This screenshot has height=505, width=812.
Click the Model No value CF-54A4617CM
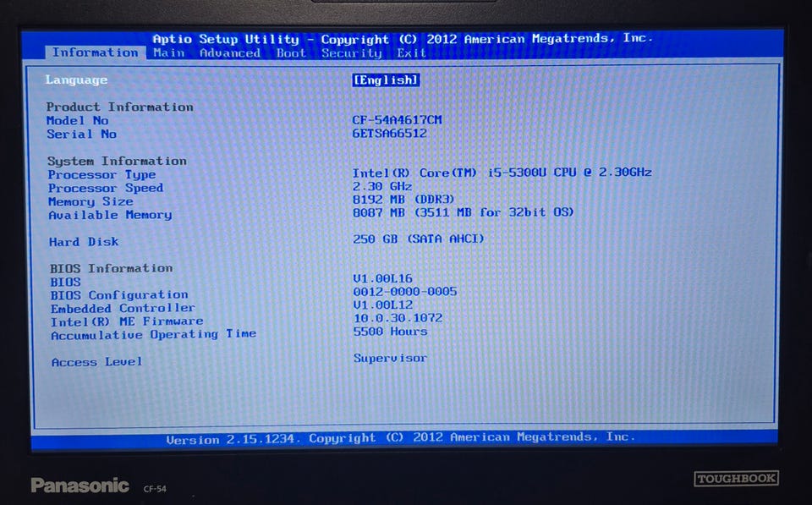point(397,119)
